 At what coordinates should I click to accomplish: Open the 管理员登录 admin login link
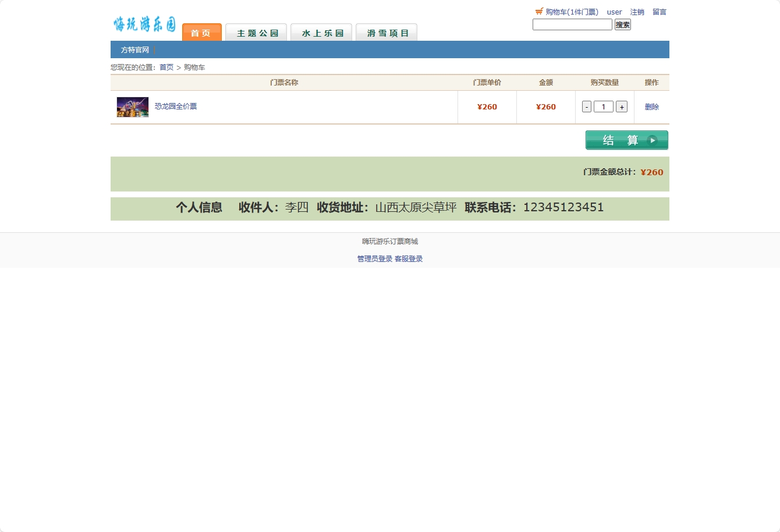coord(375,259)
